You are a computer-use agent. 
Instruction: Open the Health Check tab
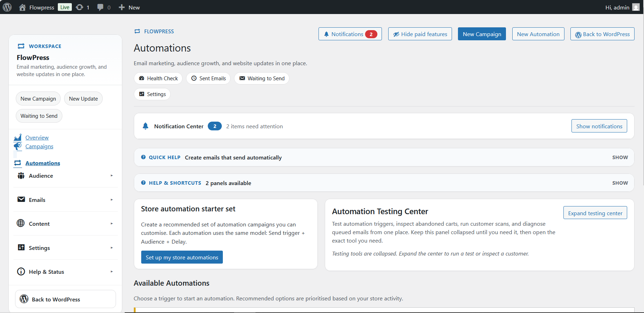(158, 79)
